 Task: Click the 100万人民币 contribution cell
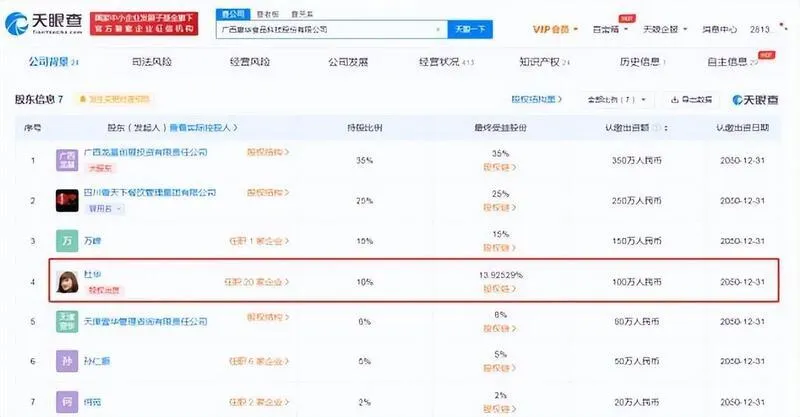point(636,282)
